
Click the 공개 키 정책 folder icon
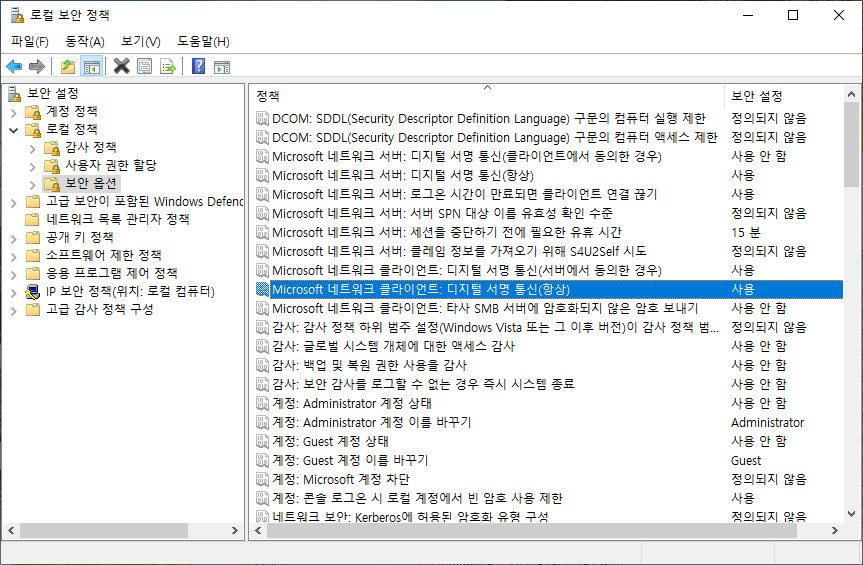point(33,238)
